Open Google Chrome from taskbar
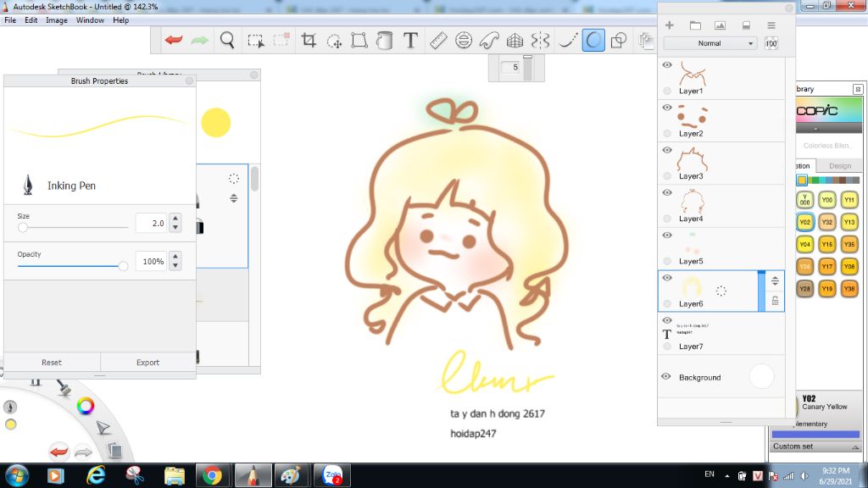Viewport: 868px width, 488px height. tap(211, 475)
